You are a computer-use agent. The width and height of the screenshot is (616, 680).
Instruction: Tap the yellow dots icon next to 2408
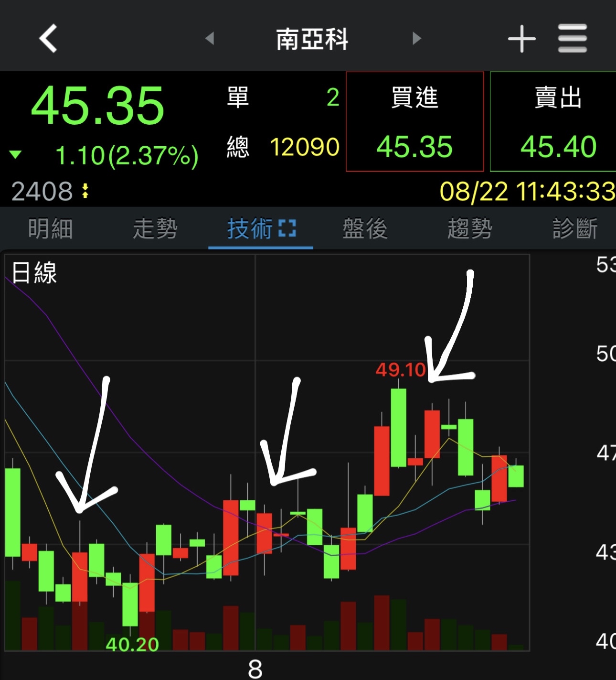click(85, 191)
